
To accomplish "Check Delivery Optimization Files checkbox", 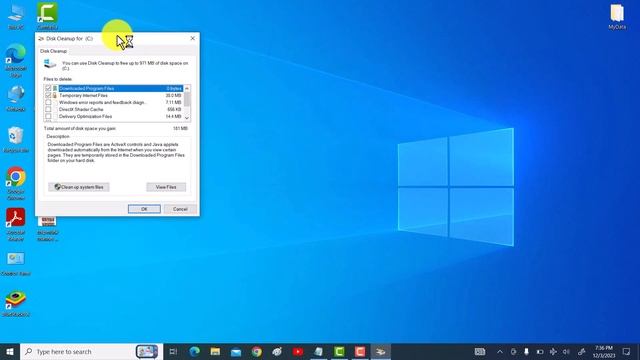I will point(48,116).
